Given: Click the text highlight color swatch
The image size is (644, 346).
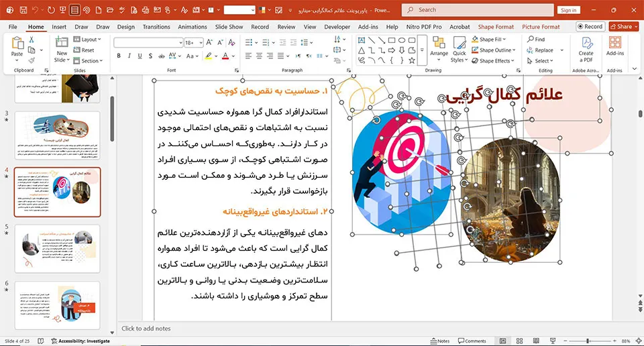Looking at the screenshot, I should [209, 56].
